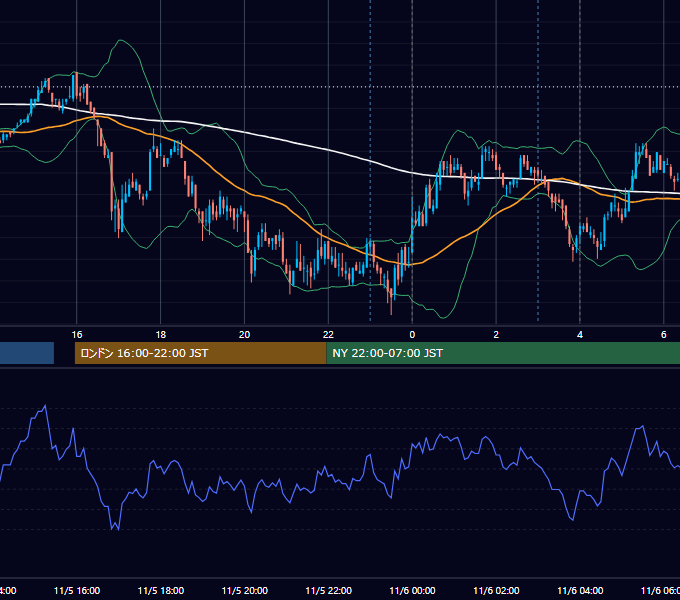Click the 11/6 02:00 date label
Viewport: 680px width, 600px height.
click(496, 590)
